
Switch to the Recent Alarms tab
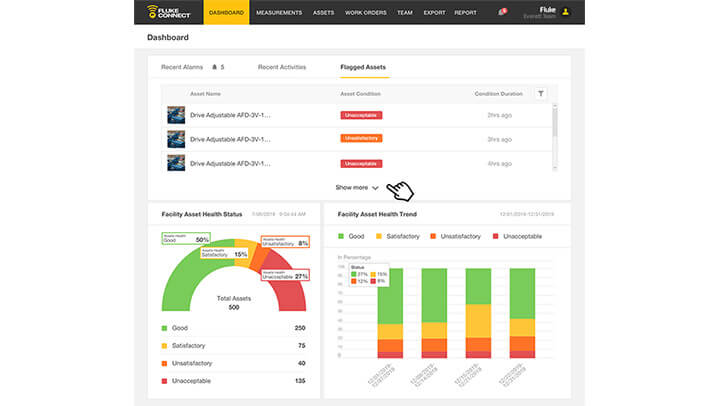182,67
